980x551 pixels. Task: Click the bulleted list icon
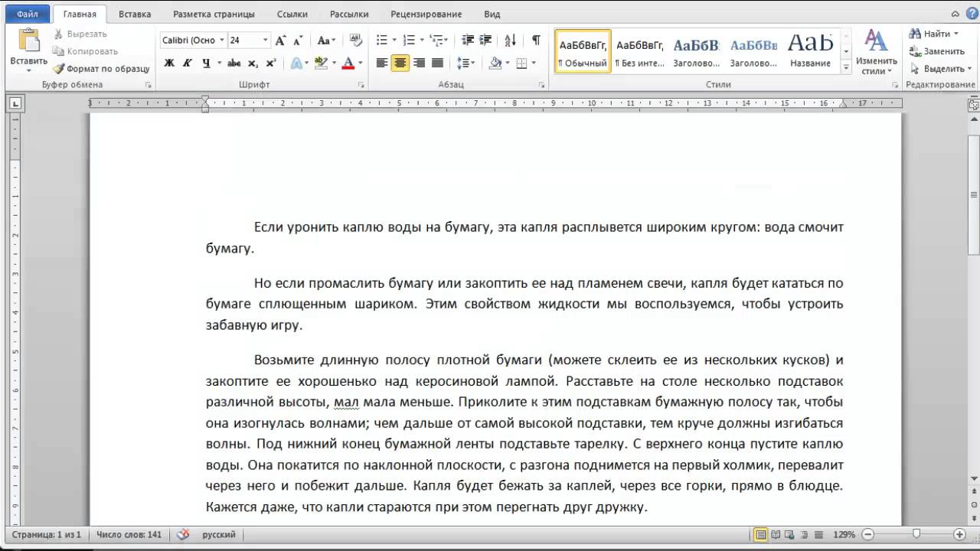click(382, 41)
